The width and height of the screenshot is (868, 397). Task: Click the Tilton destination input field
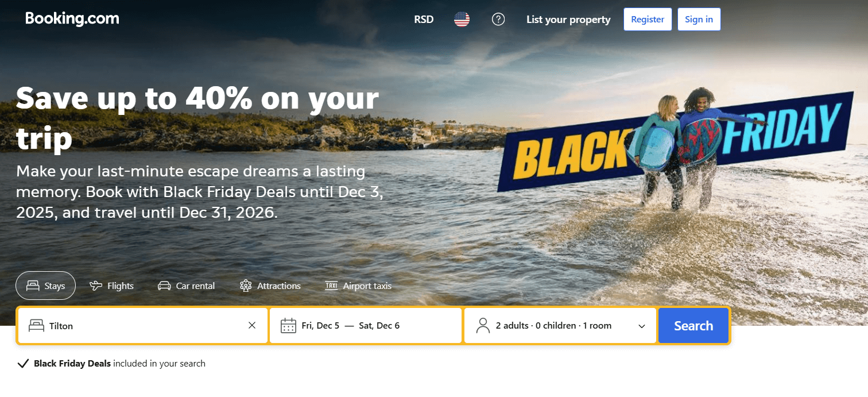(x=143, y=326)
